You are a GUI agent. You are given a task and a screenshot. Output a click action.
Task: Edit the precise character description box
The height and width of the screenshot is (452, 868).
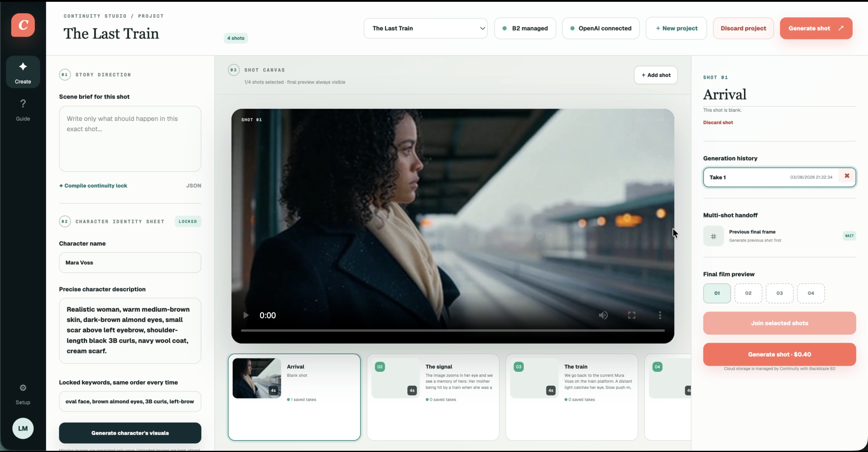tap(130, 331)
